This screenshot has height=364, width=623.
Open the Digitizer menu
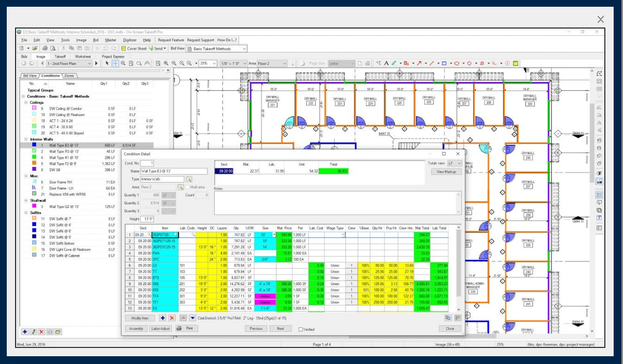[x=130, y=40]
